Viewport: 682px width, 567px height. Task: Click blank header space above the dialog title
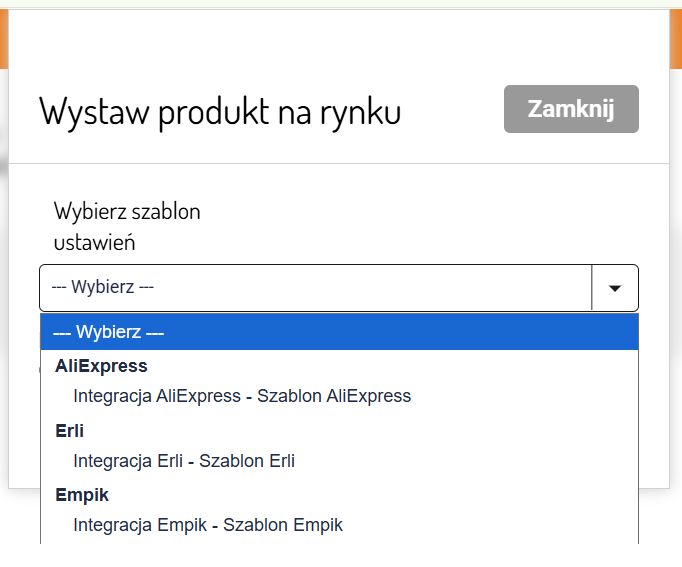pyautogui.click(x=338, y=45)
